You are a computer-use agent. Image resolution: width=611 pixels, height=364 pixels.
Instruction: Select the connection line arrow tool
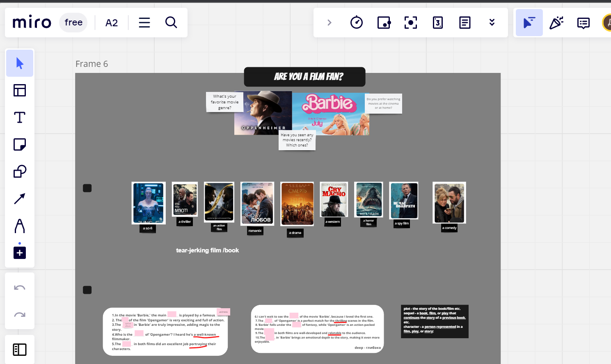pos(20,199)
